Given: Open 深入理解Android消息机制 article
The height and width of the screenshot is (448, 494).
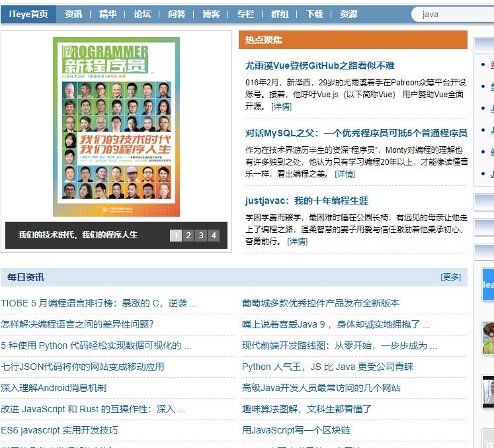Looking at the screenshot, I should (x=54, y=388).
